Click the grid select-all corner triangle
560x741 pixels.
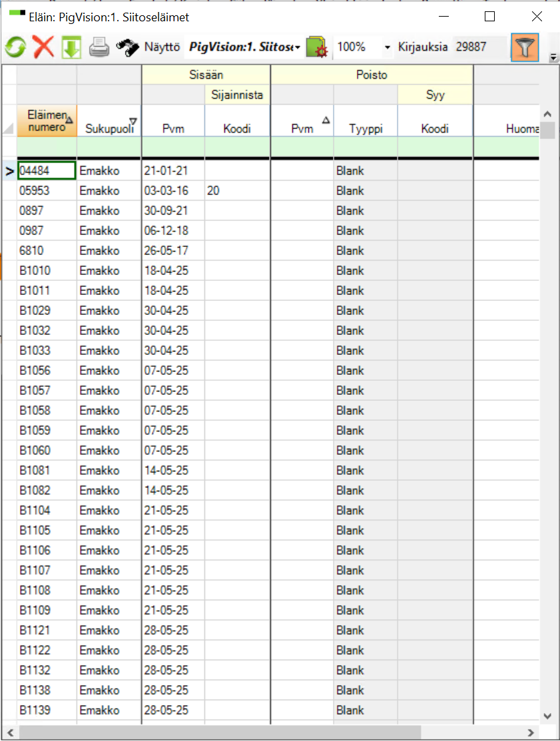point(9,128)
